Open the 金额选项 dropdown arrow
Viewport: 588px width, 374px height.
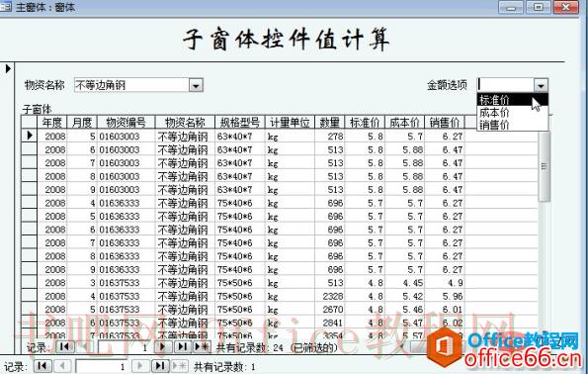(541, 85)
